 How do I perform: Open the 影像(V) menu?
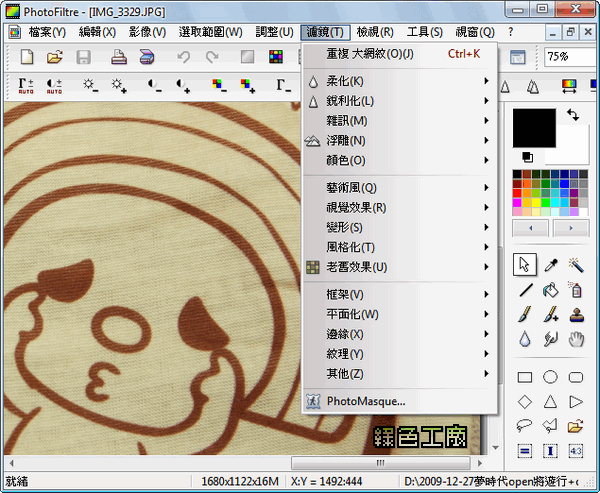coord(147,32)
